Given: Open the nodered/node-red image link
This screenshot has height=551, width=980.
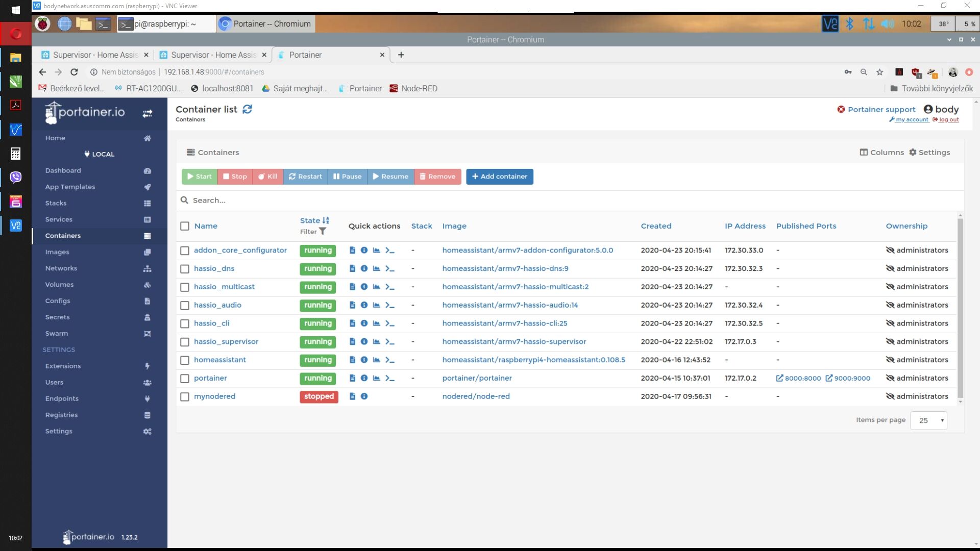Looking at the screenshot, I should (x=476, y=396).
